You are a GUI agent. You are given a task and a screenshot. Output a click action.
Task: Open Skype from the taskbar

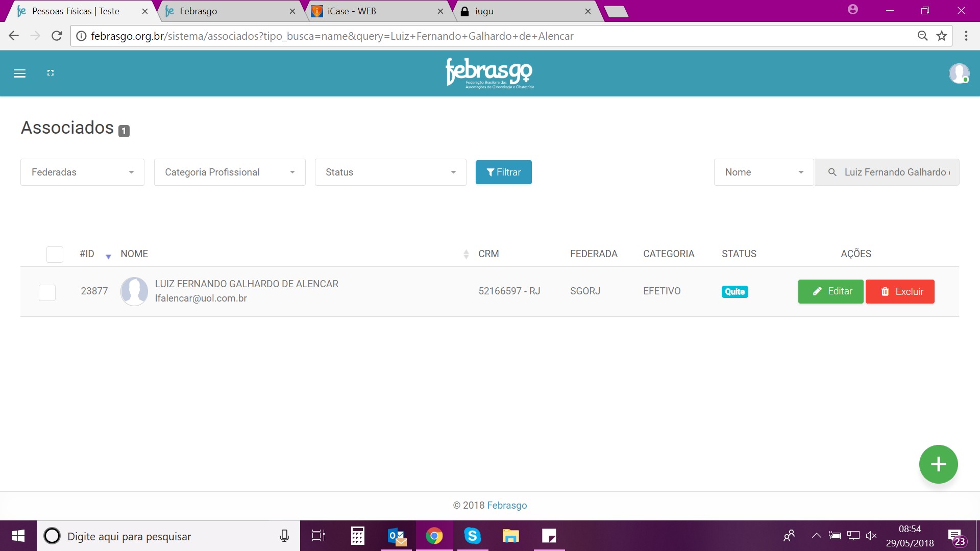(x=472, y=536)
